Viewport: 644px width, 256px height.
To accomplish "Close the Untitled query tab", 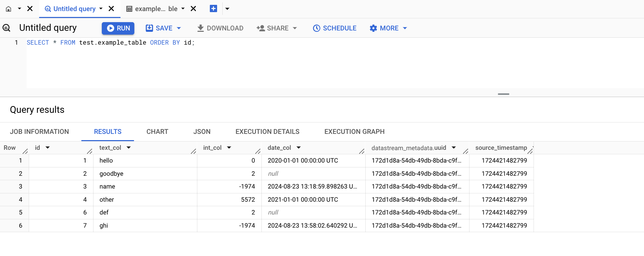I will (x=111, y=9).
